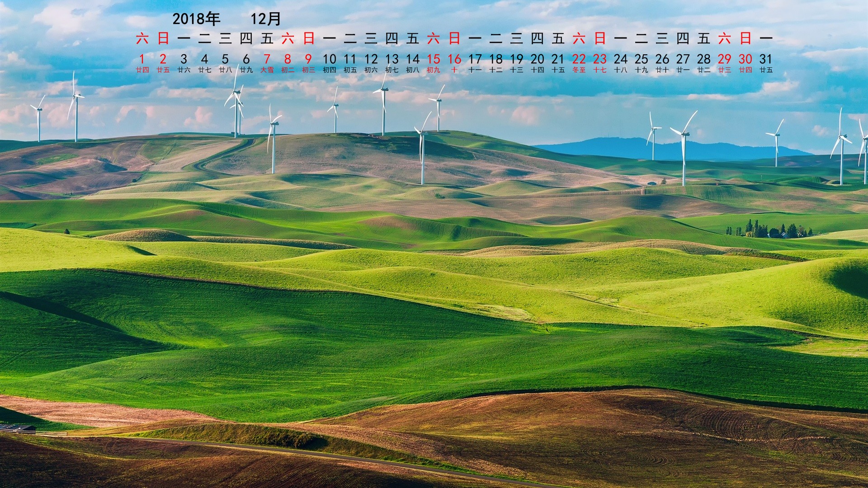Click date 13 on the calendar
The image size is (868, 488).
(x=392, y=59)
